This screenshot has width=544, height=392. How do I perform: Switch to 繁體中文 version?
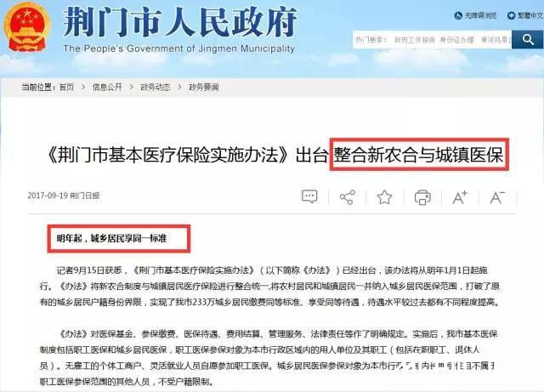coord(530,15)
